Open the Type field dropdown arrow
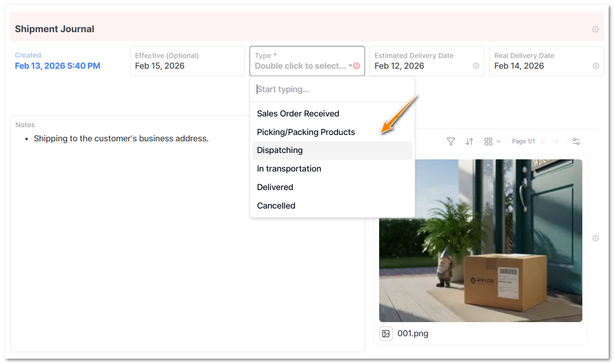614x364 pixels. pos(350,66)
